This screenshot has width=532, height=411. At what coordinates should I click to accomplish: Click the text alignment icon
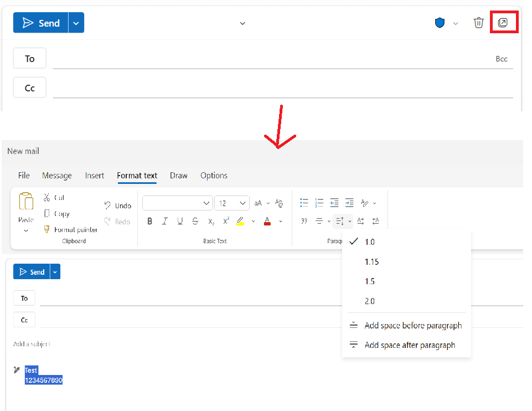(319, 221)
